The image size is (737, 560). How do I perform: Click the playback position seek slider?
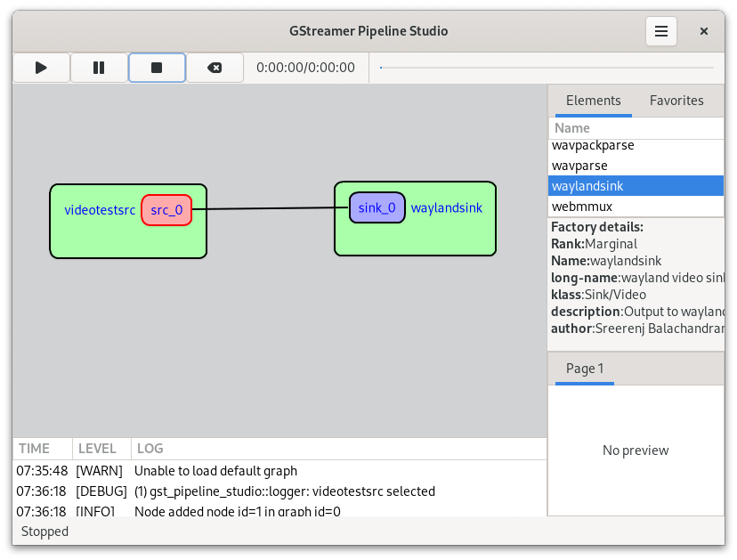(x=547, y=68)
